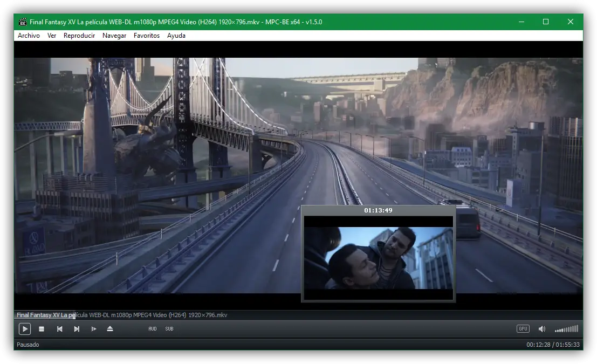Maximize the MPC-BE window
This screenshot has width=597, height=364.
(546, 22)
